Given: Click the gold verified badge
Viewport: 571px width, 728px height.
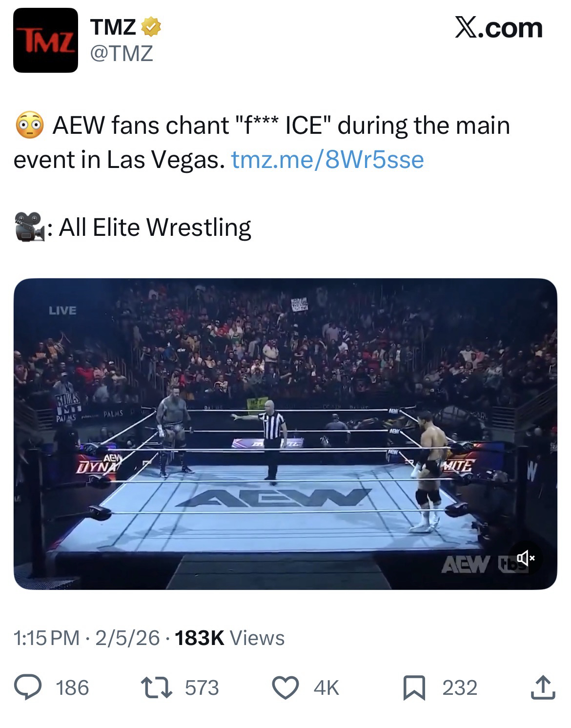Looking at the screenshot, I should 151,27.
